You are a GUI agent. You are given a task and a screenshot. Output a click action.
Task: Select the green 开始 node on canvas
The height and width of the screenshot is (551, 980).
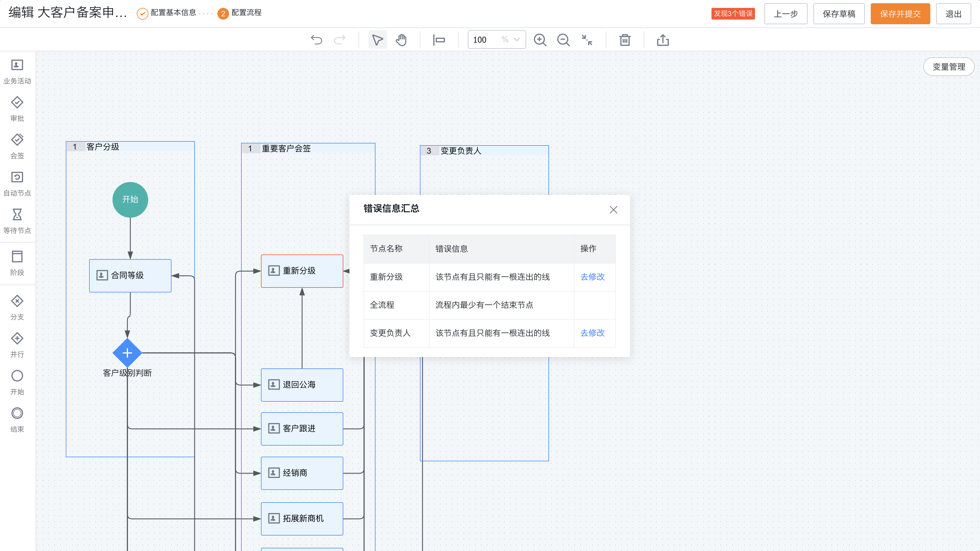(x=130, y=200)
